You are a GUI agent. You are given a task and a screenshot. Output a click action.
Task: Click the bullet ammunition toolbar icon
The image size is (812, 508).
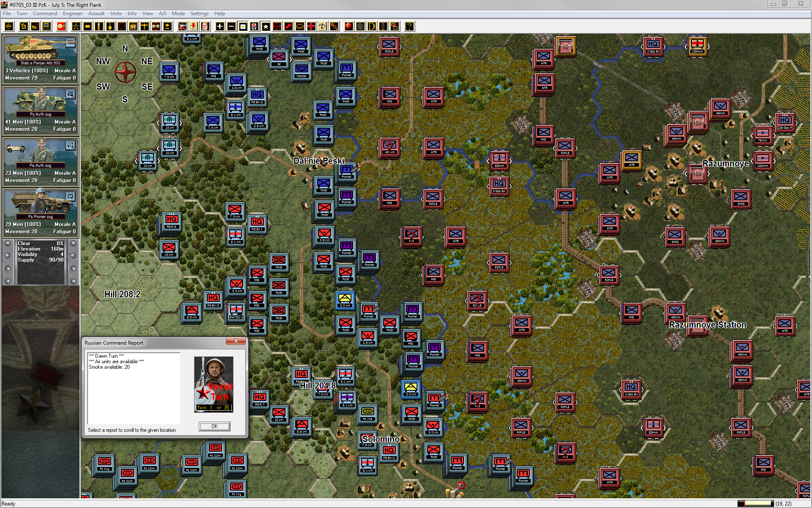tap(99, 26)
